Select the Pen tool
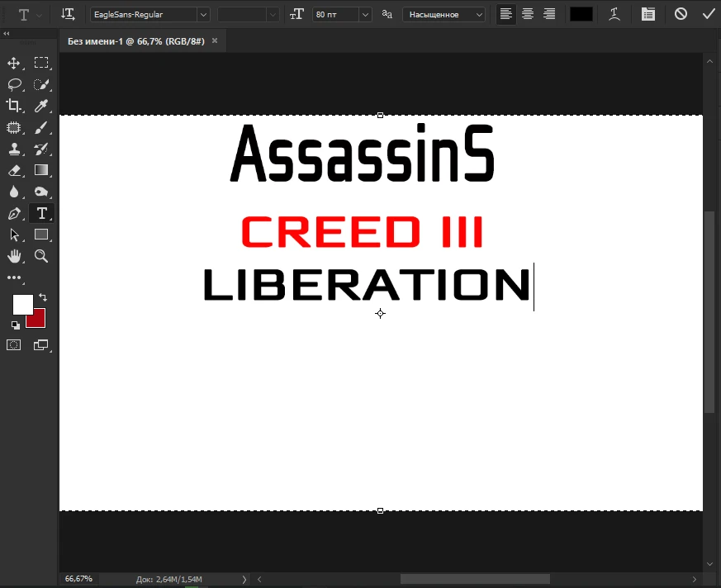This screenshot has width=721, height=588. pyautogui.click(x=13, y=213)
